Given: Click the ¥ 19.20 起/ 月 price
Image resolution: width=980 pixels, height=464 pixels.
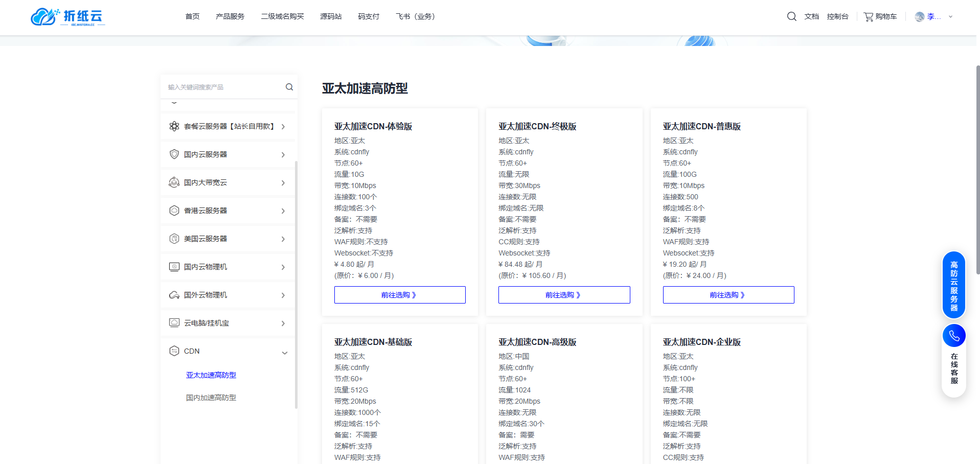Looking at the screenshot, I should 685,264.
